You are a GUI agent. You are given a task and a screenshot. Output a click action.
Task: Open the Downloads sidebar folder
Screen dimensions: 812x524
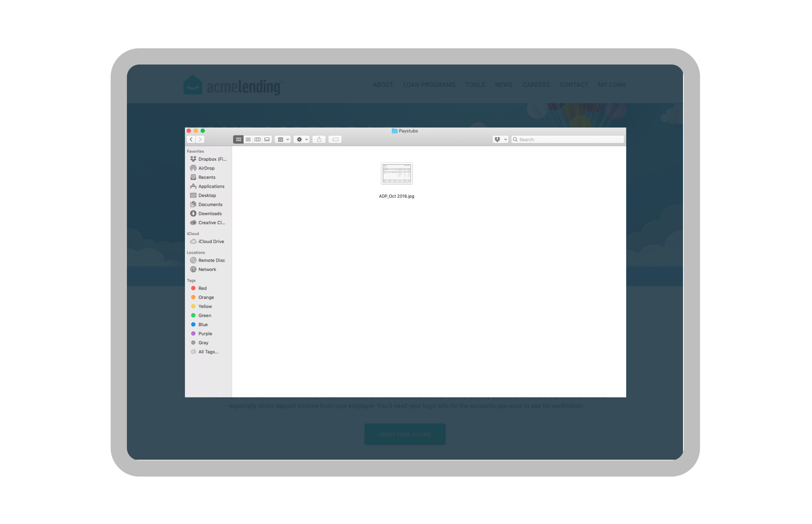coord(210,214)
